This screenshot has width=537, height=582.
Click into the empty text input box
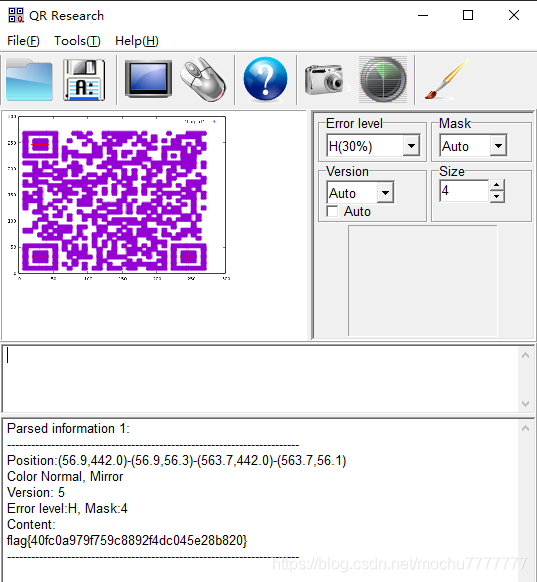tap(260, 379)
